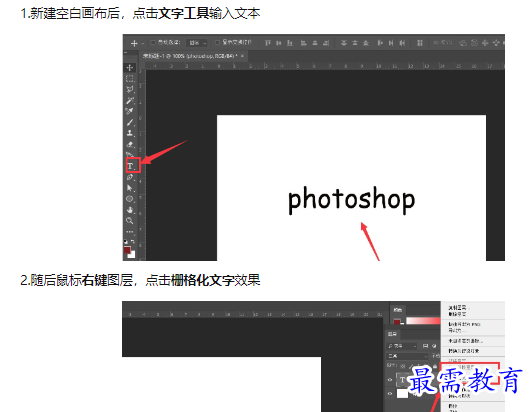Select the Hand tool
The height and width of the screenshot is (412, 531).
(x=130, y=210)
